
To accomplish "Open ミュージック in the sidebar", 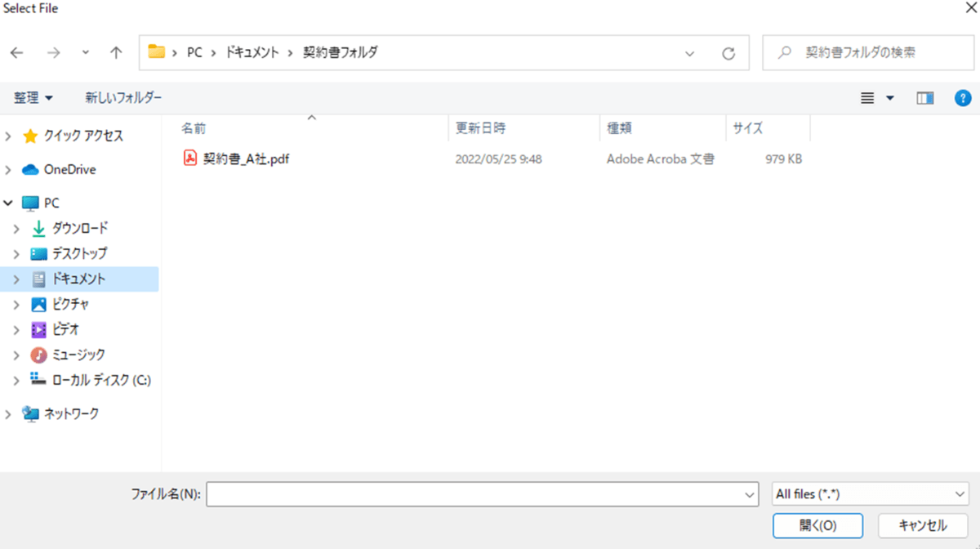I will point(78,355).
